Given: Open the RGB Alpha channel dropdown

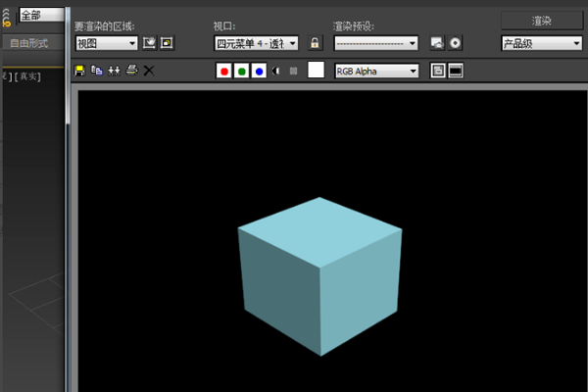Looking at the screenshot, I should 376,71.
